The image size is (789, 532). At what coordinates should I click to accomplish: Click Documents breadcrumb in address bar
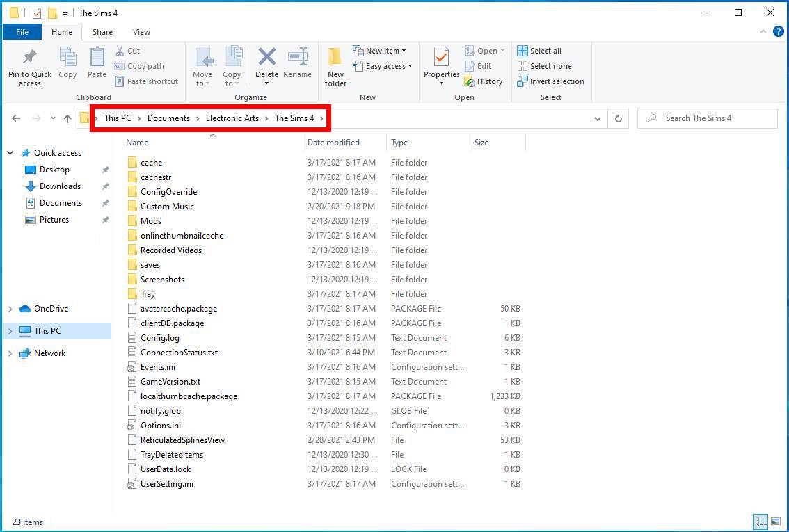point(168,118)
